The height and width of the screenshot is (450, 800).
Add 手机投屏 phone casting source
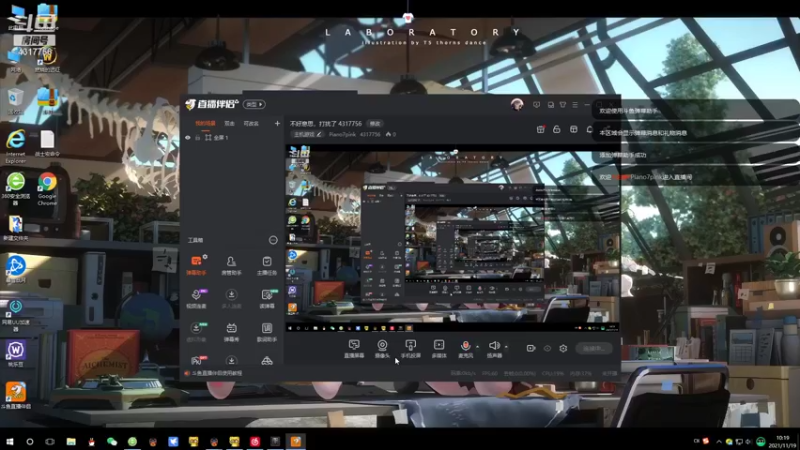click(x=411, y=349)
